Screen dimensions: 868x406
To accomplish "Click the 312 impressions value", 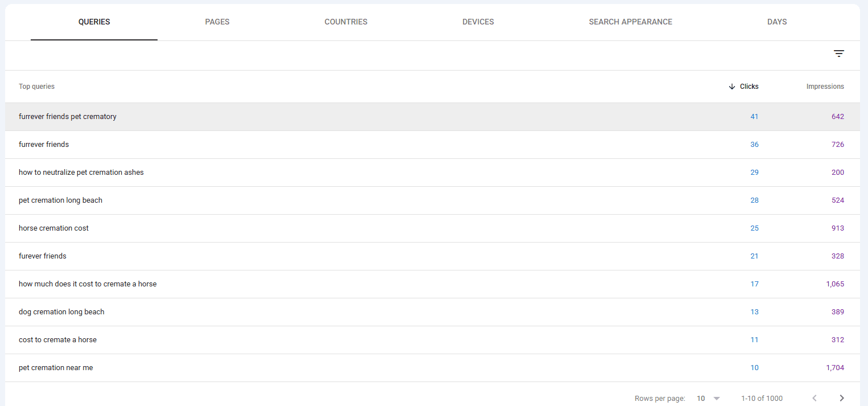I will [838, 340].
